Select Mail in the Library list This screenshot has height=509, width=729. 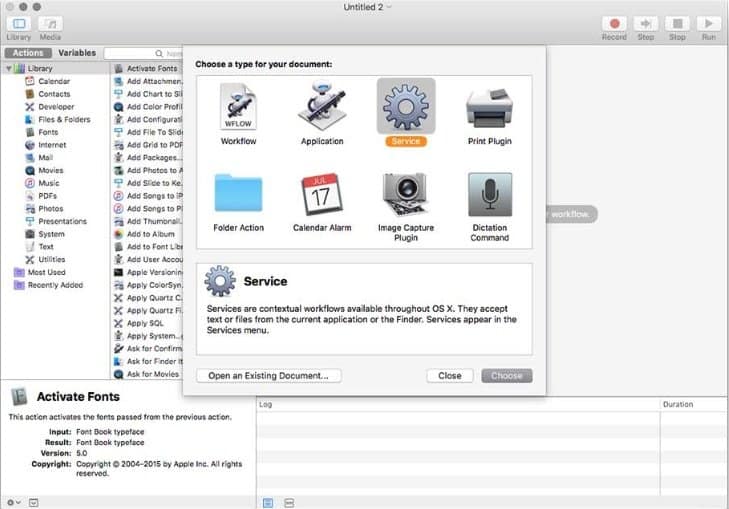45,158
